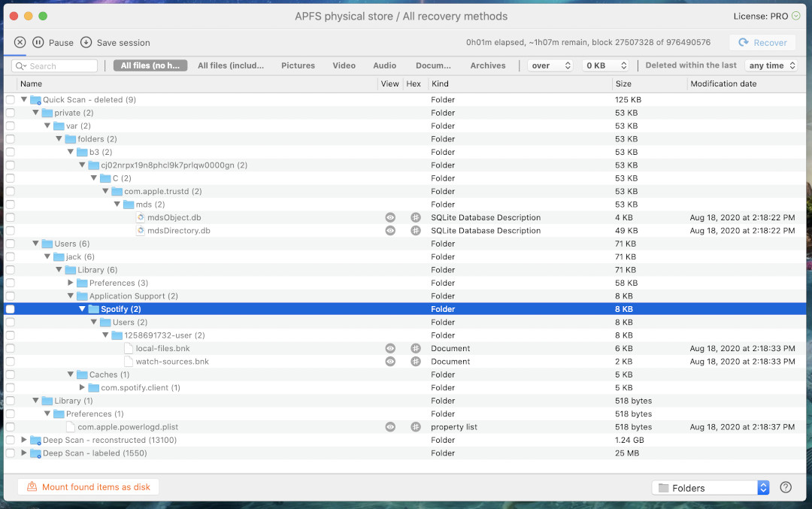The image size is (812, 509).
Task: Switch to All files (includ... filter tab
Action: pyautogui.click(x=231, y=65)
